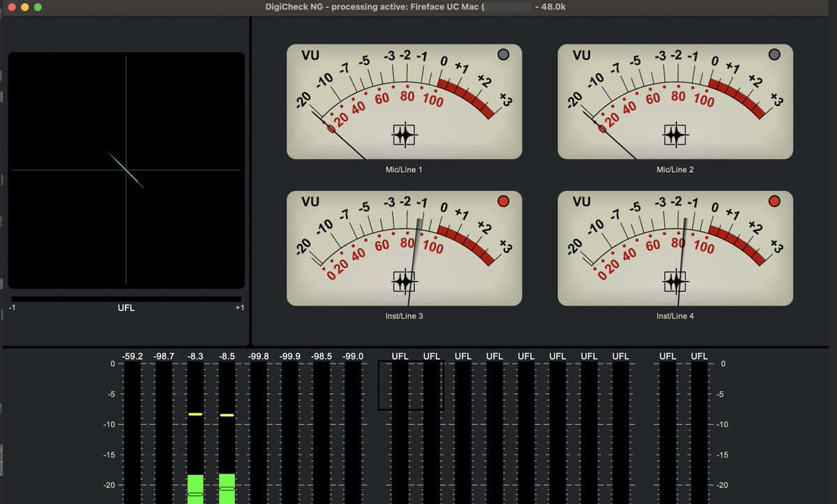The height and width of the screenshot is (504, 837).
Task: Click the VU text on the Mic/Line 1 meter
Action: click(x=310, y=55)
